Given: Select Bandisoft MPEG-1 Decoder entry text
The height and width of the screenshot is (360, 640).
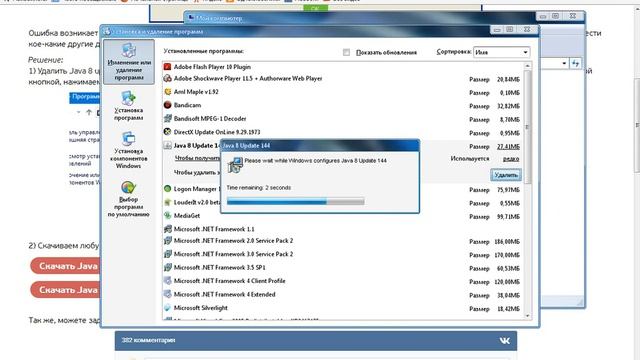Looking at the screenshot, I should [x=210, y=119].
